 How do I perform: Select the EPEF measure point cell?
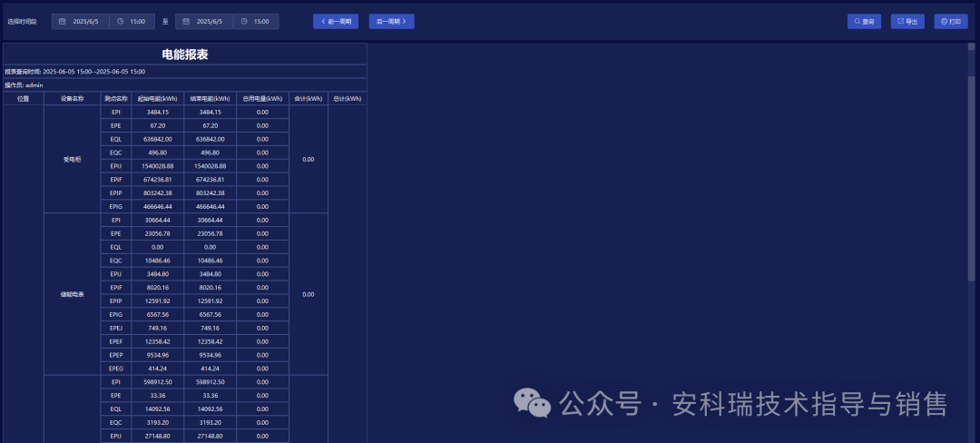(115, 341)
